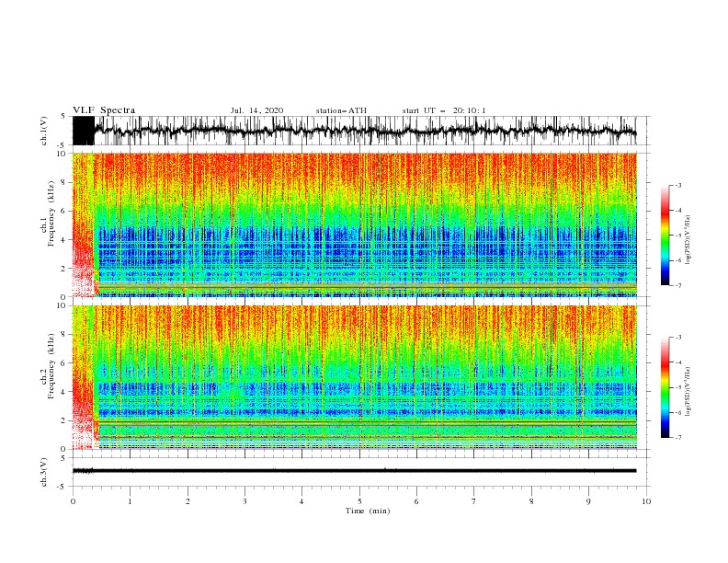Screen dimensions: 728x563
Task: Click the 'ch.3(V)' axis label
Action: (44, 472)
